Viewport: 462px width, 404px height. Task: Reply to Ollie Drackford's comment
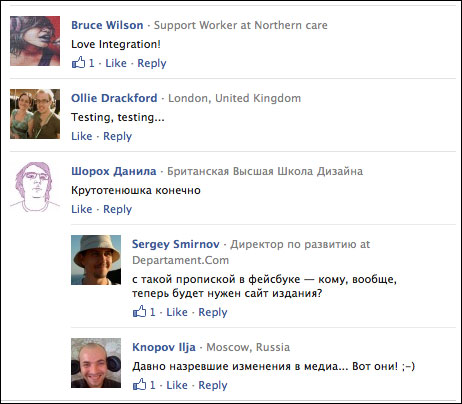pos(117,136)
